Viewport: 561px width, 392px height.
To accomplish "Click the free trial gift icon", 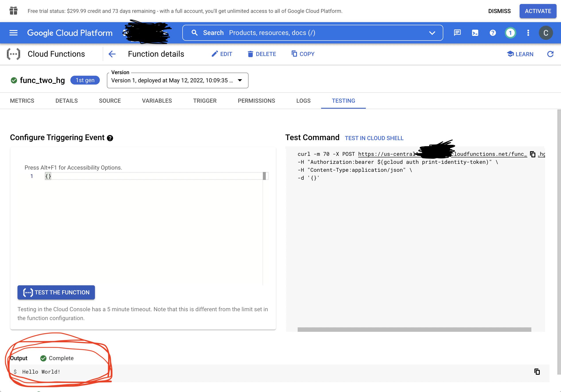I will [13, 11].
